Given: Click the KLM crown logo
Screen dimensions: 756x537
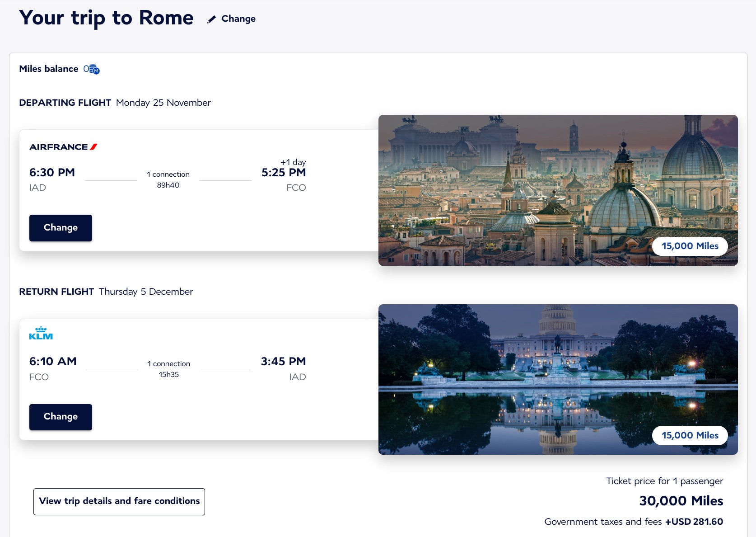Looking at the screenshot, I should 41,333.
